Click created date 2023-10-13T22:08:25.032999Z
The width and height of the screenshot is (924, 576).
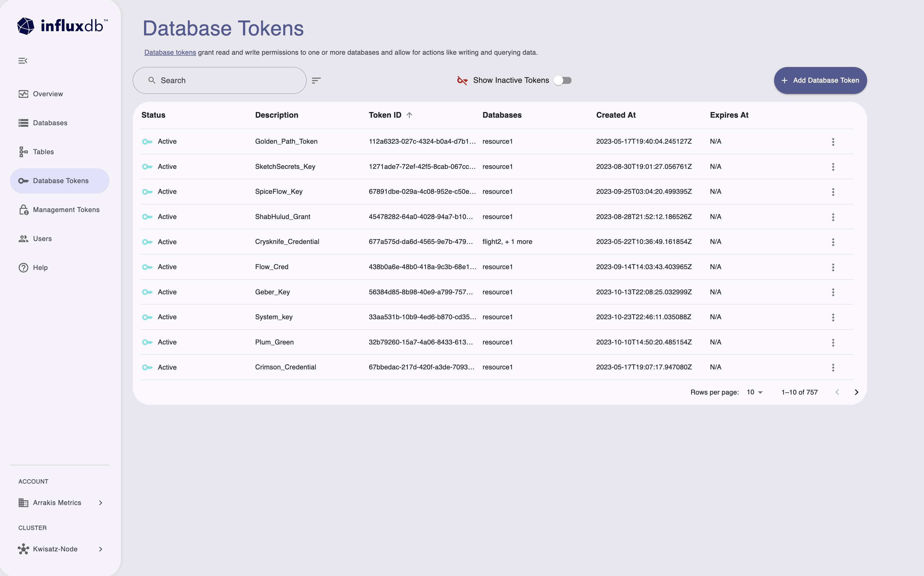pyautogui.click(x=644, y=292)
